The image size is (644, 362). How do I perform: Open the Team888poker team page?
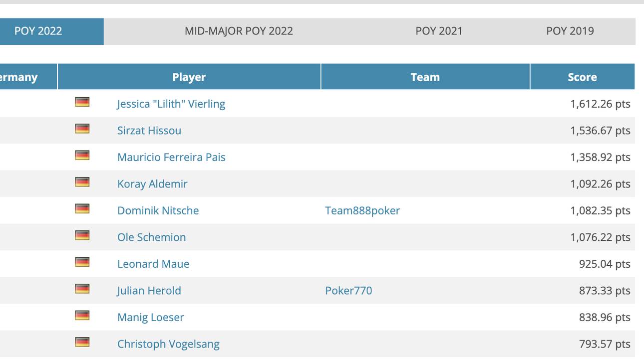coord(362,210)
